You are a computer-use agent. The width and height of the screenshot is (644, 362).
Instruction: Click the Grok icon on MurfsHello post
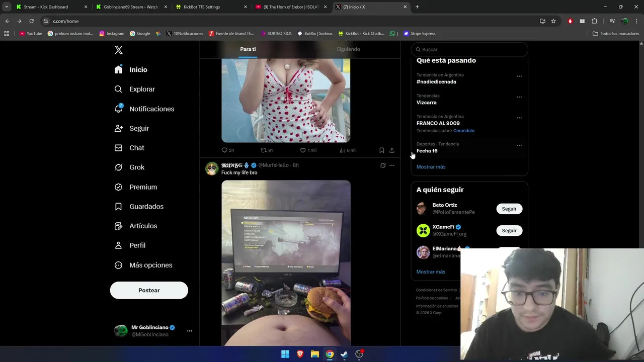pyautogui.click(x=383, y=165)
